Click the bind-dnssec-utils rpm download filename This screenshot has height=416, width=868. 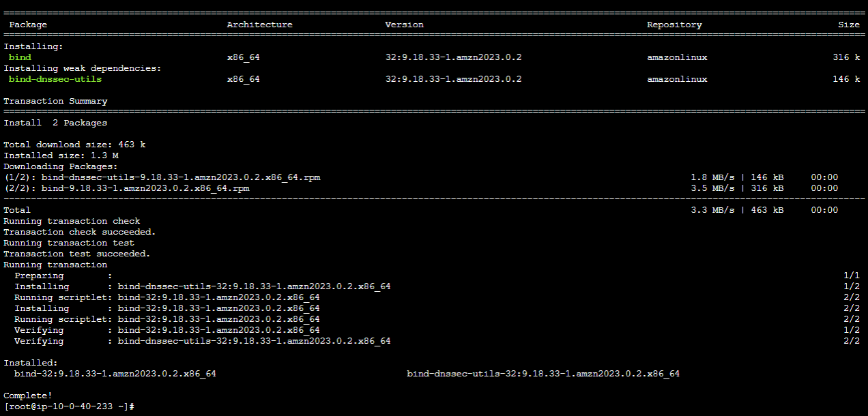point(181,177)
